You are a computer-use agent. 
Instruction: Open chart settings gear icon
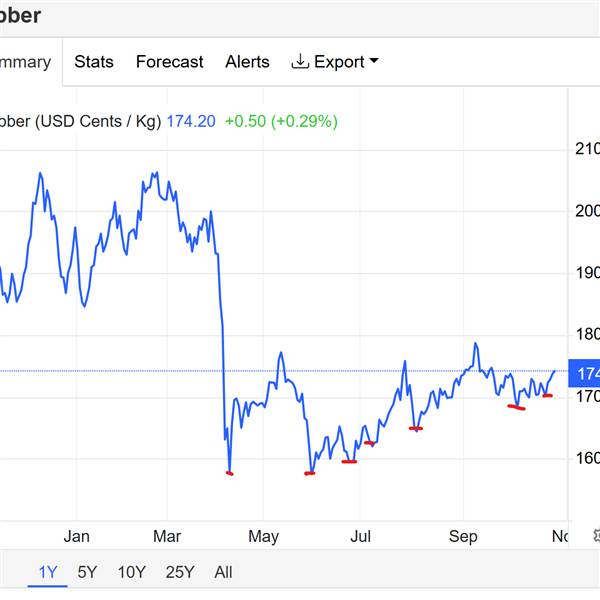[x=595, y=537]
